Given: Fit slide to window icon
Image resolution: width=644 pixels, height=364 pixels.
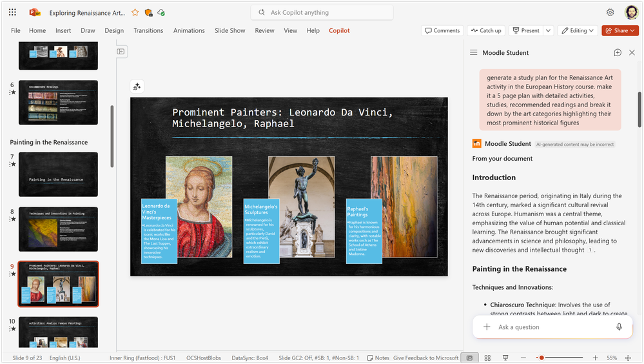Looking at the screenshot, I should (x=628, y=358).
